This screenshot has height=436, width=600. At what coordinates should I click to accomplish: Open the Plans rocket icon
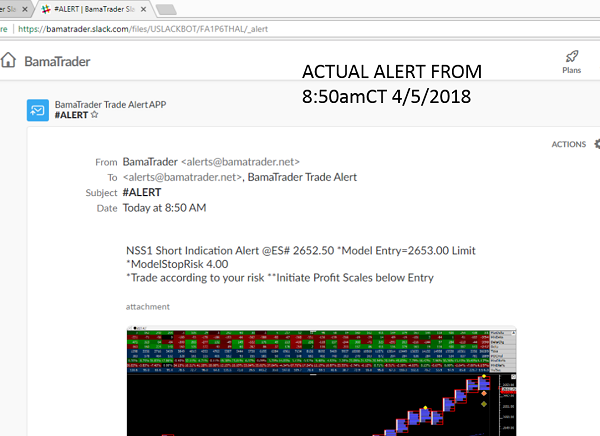pos(572,57)
